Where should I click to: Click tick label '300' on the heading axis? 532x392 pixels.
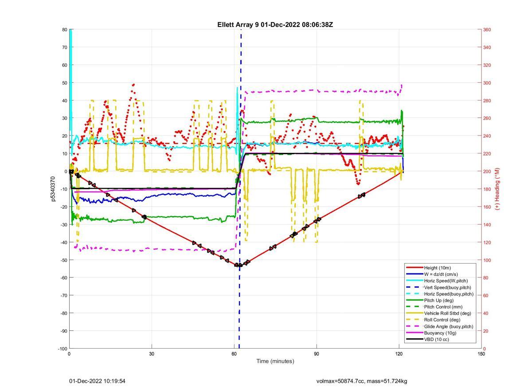point(487,83)
